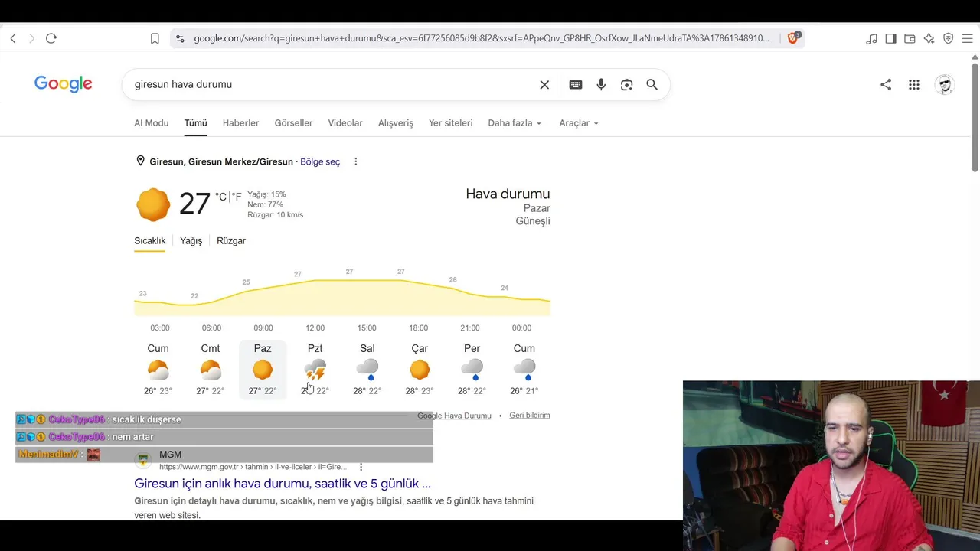Select the Cmt forecast day
The height and width of the screenshot is (551, 980).
coord(211,370)
